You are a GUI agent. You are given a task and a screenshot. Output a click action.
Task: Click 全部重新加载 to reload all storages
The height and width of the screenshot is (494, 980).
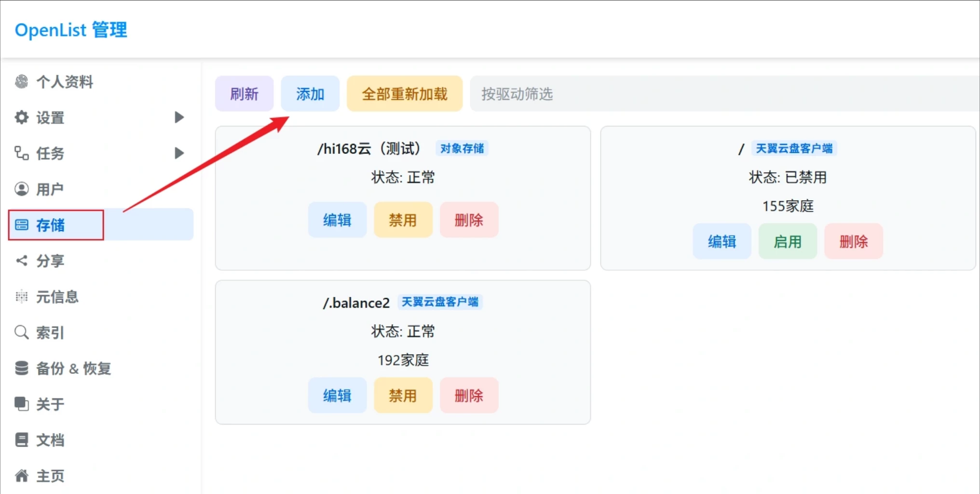pos(404,94)
